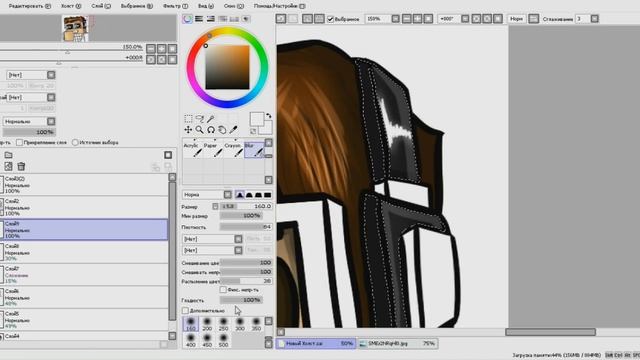The width and height of the screenshot is (640, 360).
Task: Select the hand pan tool
Action: coord(222,130)
